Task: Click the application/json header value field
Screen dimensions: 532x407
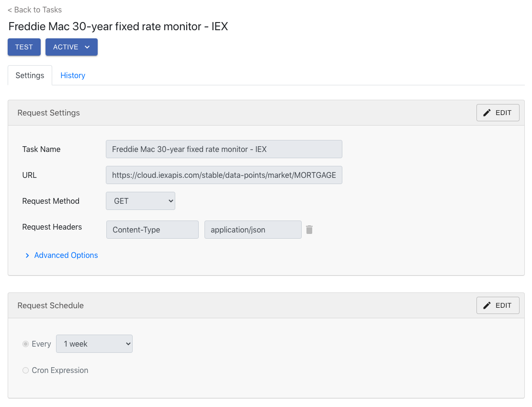Action: tap(253, 230)
